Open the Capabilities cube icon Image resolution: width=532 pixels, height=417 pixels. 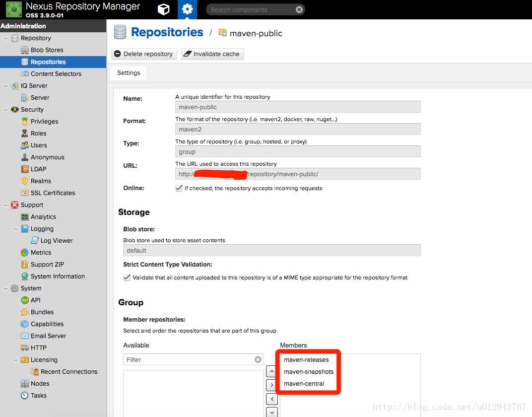click(x=24, y=324)
